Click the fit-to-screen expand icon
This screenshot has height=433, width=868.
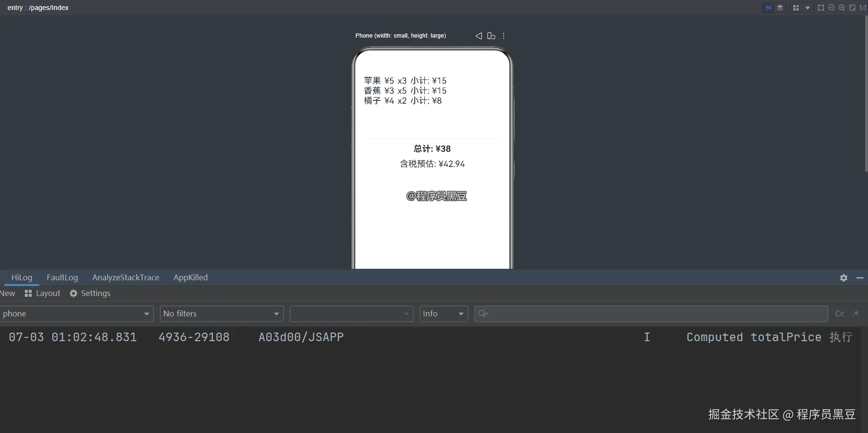[x=852, y=8]
